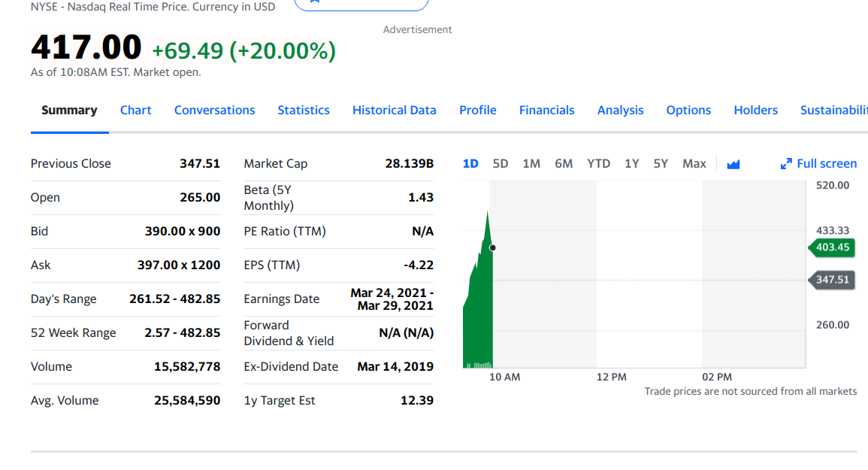The width and height of the screenshot is (868, 470).
Task: Select the 1D chart range
Action: pyautogui.click(x=470, y=163)
